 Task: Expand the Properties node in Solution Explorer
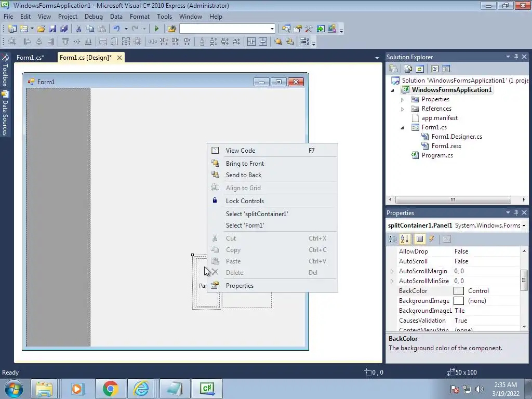pos(403,100)
